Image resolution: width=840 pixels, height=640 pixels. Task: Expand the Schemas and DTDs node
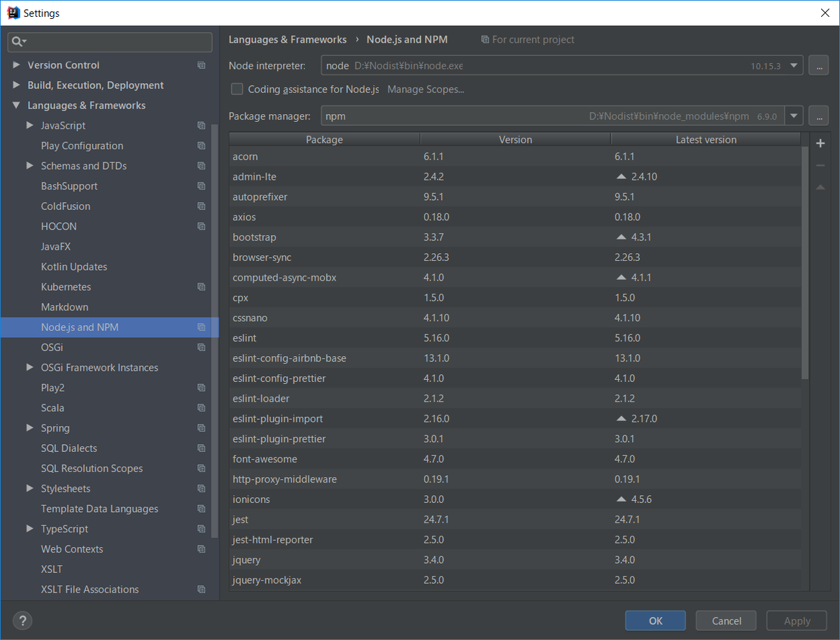pyautogui.click(x=29, y=166)
